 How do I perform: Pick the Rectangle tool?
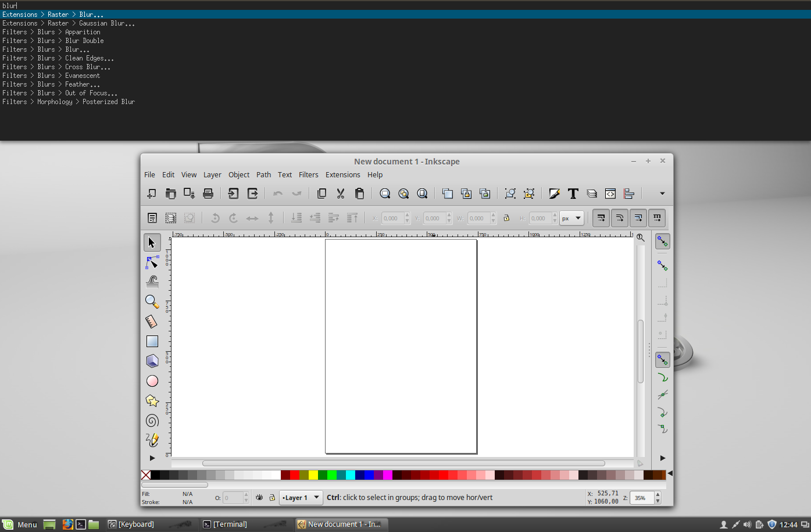pyautogui.click(x=152, y=341)
